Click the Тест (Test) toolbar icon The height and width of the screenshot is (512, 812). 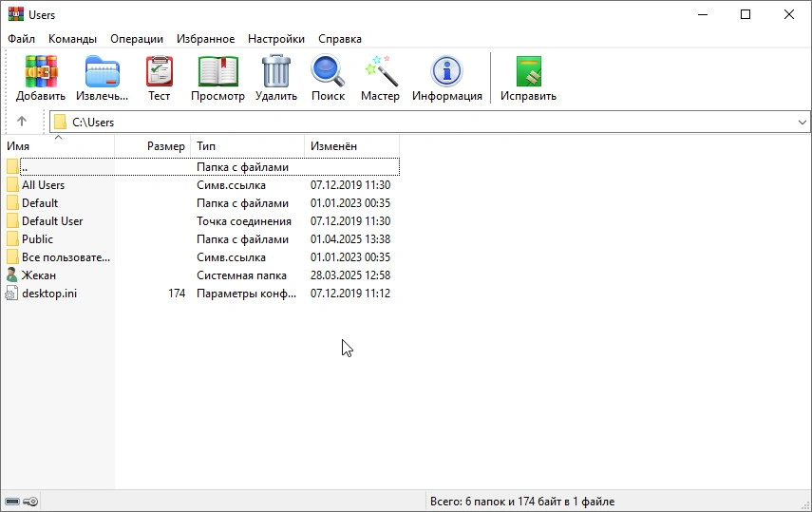pyautogui.click(x=159, y=71)
